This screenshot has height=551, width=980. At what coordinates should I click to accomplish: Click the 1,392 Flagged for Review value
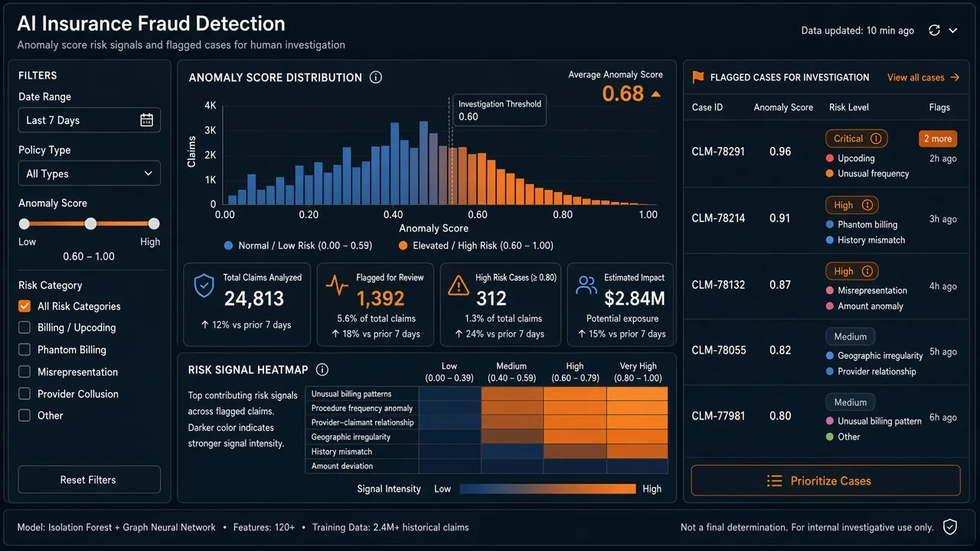click(x=380, y=298)
